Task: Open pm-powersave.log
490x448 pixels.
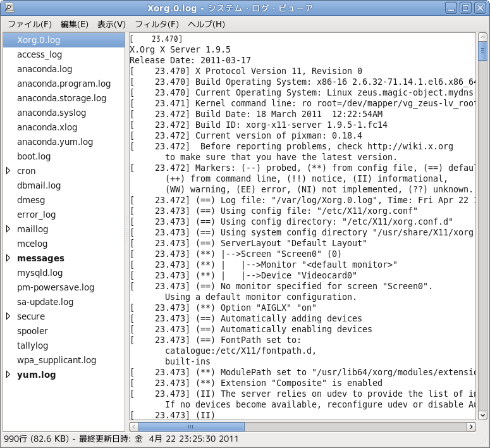Action: point(64,287)
